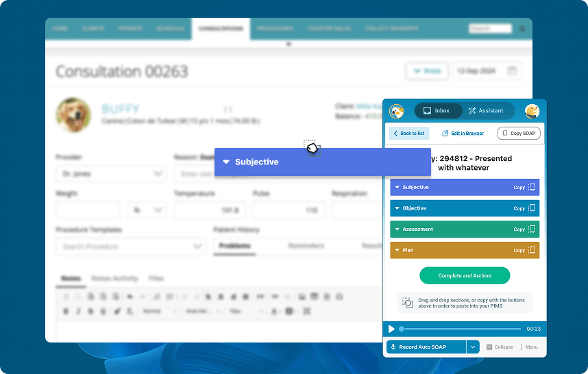Open the calendar icon beside 12-Sep-2024
The width and height of the screenshot is (588, 374).
512,71
